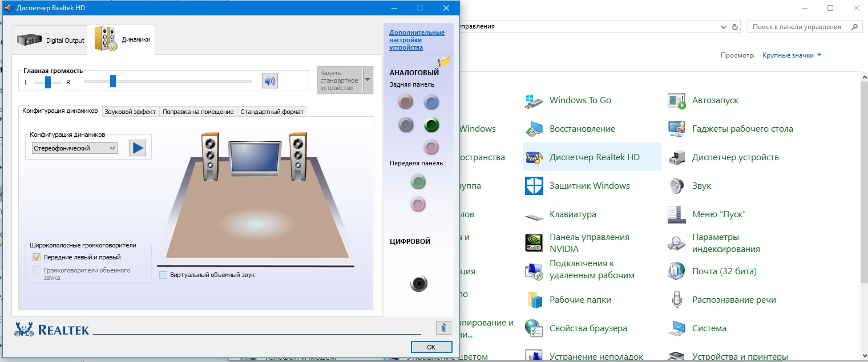This screenshot has width=868, height=362.
Task: Open the connector settings folder icon
Action: (445, 61)
